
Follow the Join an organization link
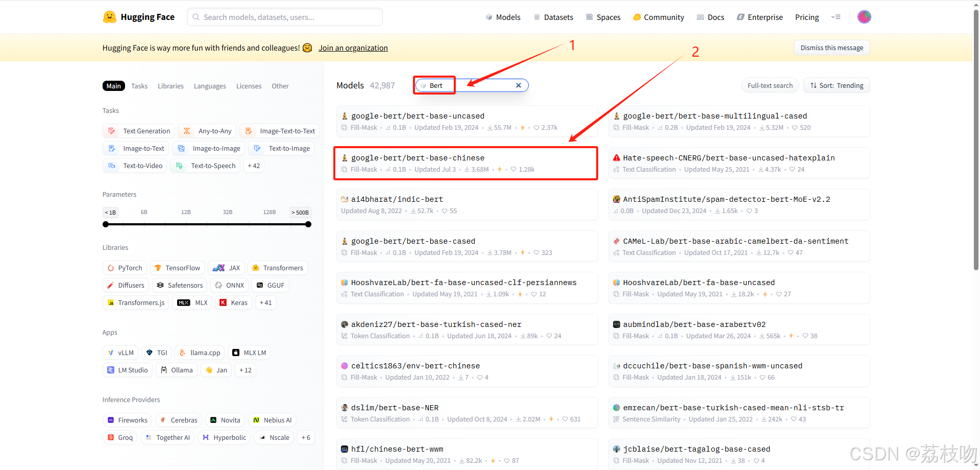(353, 48)
